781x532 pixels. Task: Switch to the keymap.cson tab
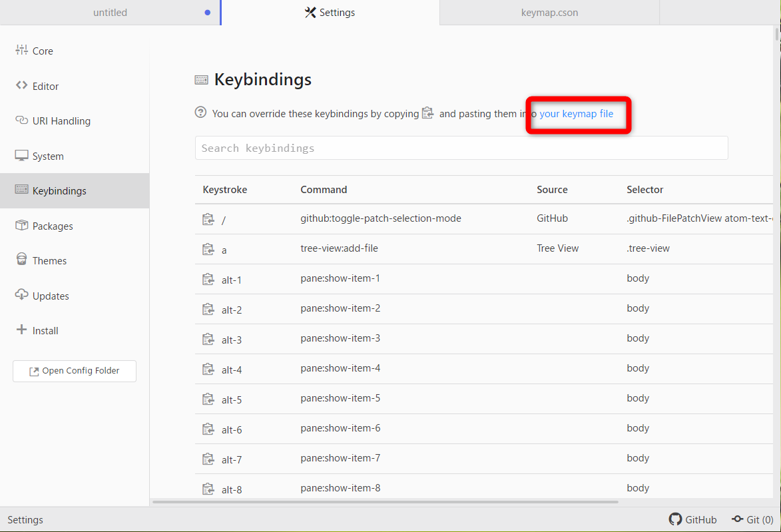coord(549,12)
